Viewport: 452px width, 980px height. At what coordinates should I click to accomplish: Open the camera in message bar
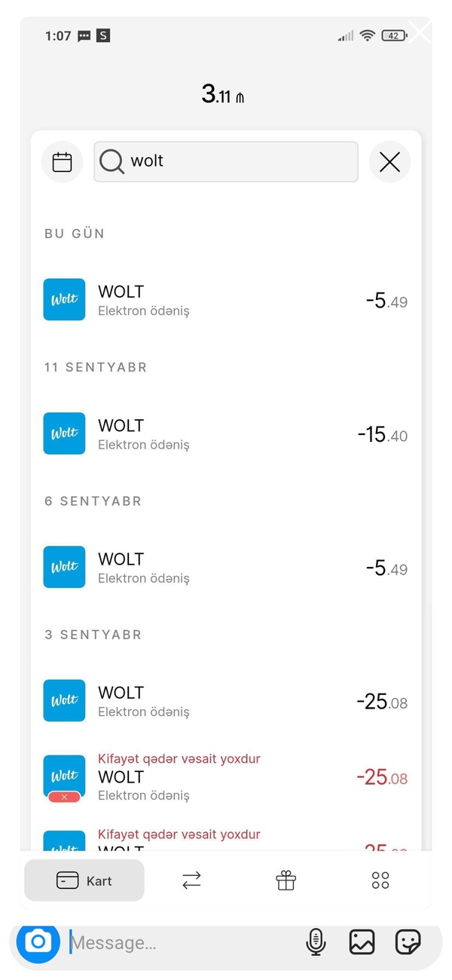pos(38,942)
